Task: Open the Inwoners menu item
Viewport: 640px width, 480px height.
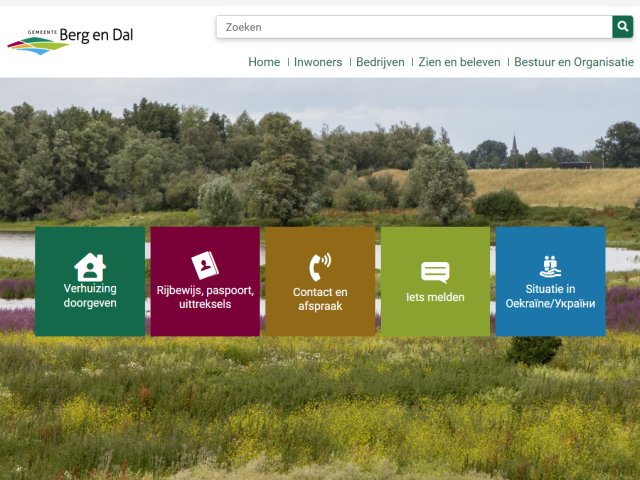Action: (x=318, y=62)
